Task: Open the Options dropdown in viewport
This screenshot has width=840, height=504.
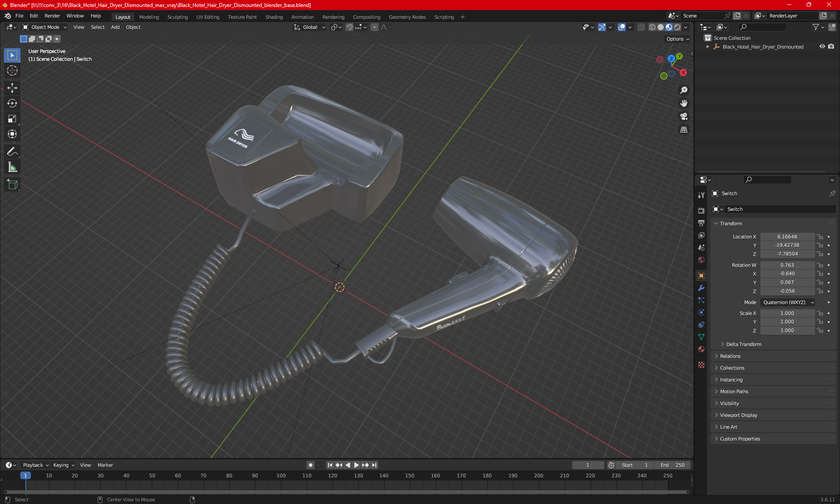Action: 678,39
